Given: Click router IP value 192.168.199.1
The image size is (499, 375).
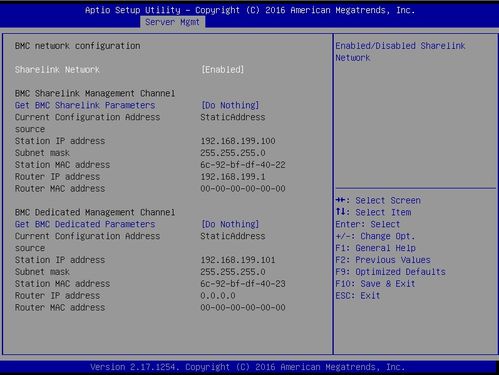Looking at the screenshot, I should [x=233, y=176].
